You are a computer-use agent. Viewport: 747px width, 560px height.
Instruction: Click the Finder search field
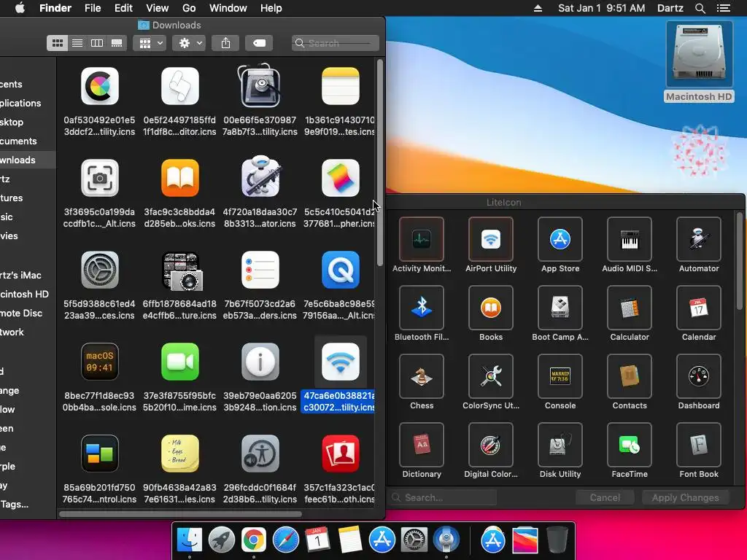click(x=336, y=43)
